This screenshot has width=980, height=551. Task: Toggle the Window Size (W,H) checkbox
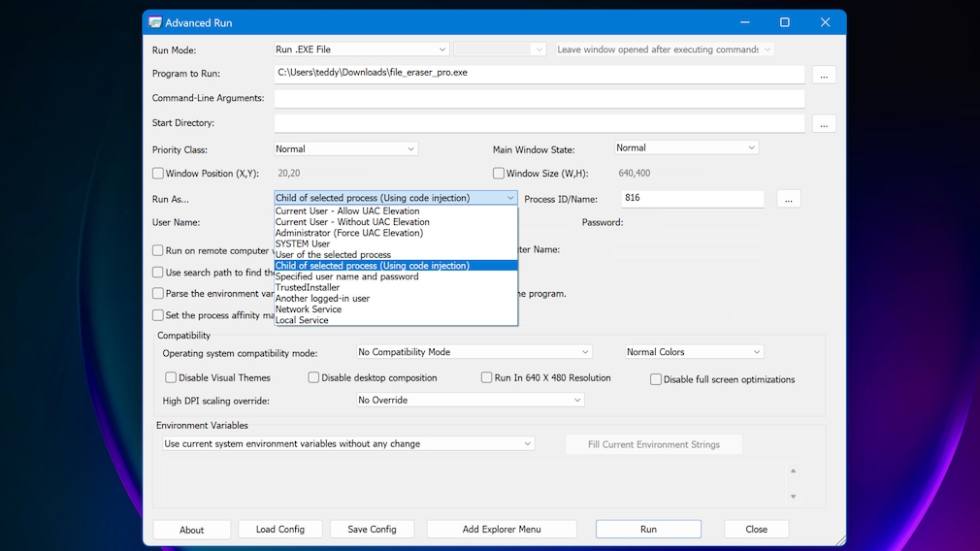coord(499,174)
